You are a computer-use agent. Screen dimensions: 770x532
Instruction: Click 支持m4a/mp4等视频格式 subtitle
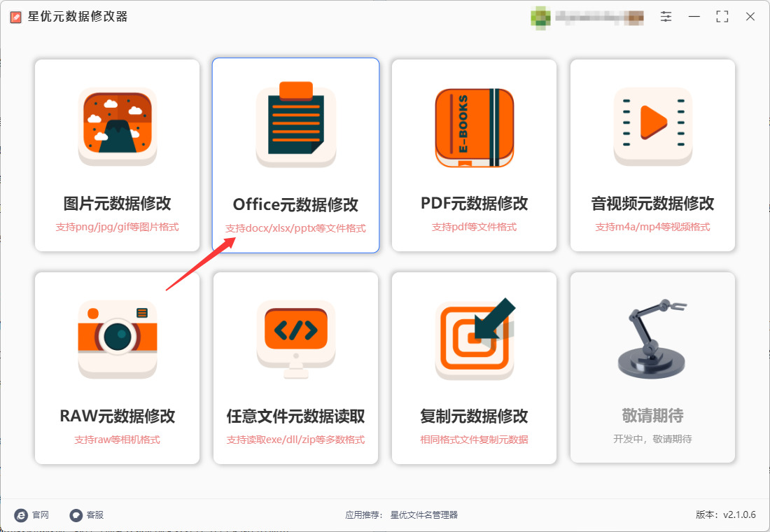click(x=652, y=227)
